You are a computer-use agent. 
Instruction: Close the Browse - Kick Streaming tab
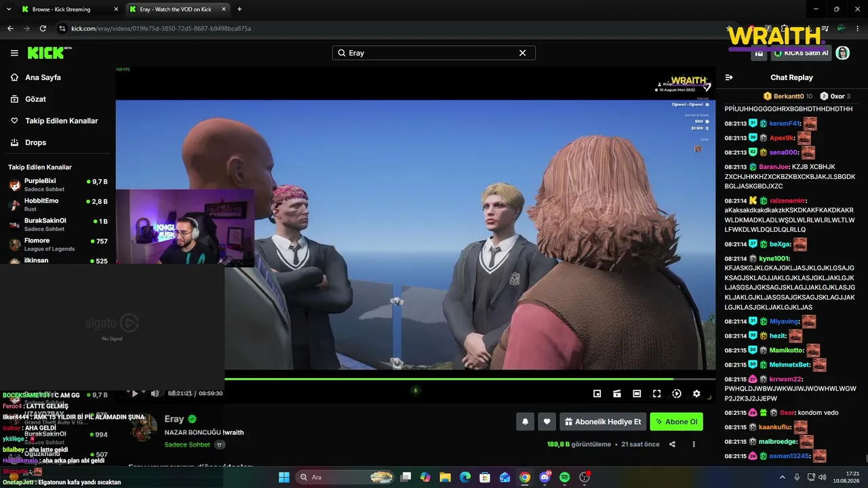coord(115,9)
